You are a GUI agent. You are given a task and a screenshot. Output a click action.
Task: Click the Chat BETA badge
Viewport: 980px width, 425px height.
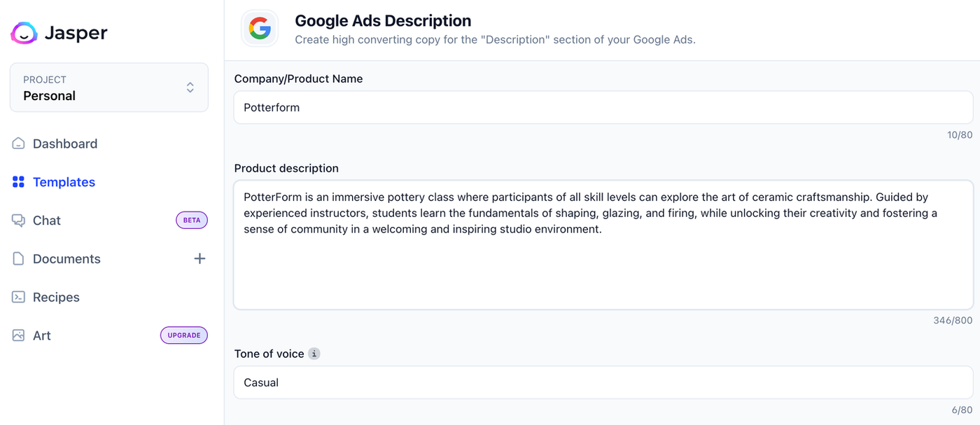point(191,221)
